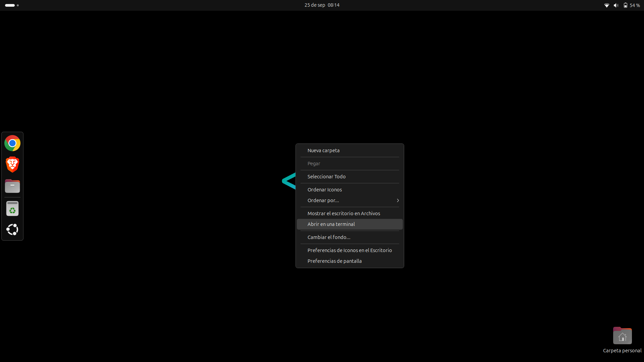
Task: Open the Files manager in the dock
Action: pyautogui.click(x=12, y=186)
